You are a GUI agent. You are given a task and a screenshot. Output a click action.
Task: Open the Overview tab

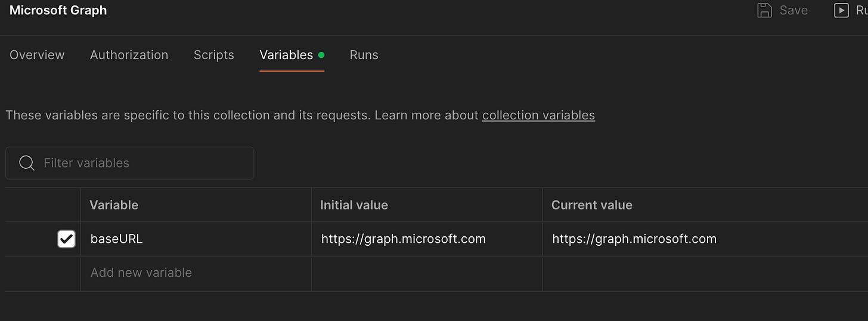[x=37, y=55]
